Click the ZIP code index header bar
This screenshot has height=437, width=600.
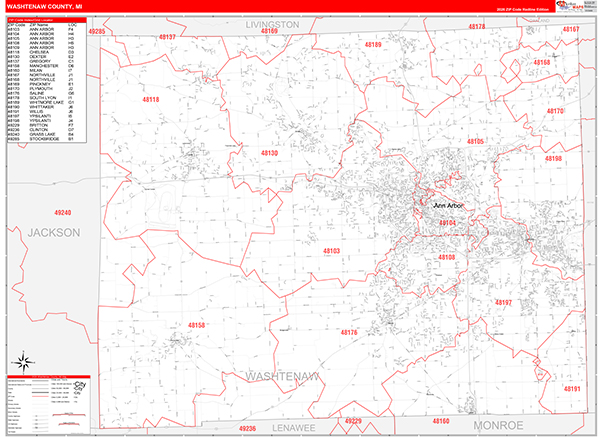coord(46,20)
